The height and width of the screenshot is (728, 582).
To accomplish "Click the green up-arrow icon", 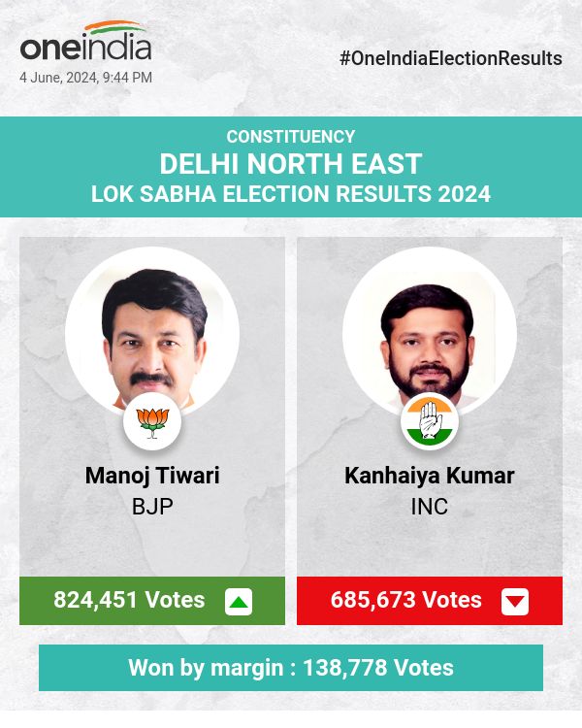I will pos(239,602).
